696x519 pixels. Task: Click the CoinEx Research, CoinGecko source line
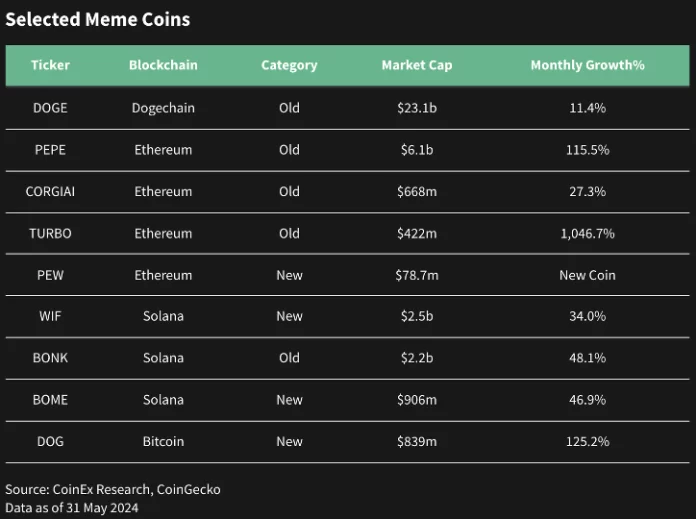coord(113,489)
